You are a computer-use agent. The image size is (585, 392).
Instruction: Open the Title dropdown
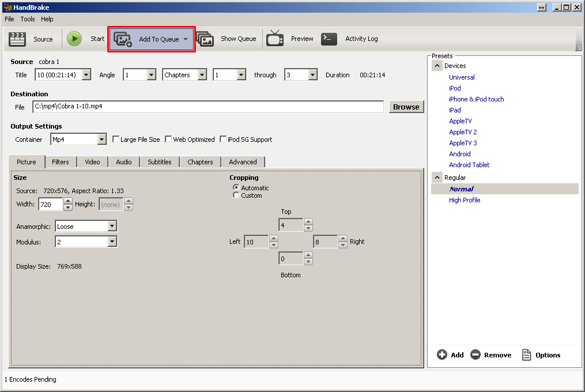86,75
